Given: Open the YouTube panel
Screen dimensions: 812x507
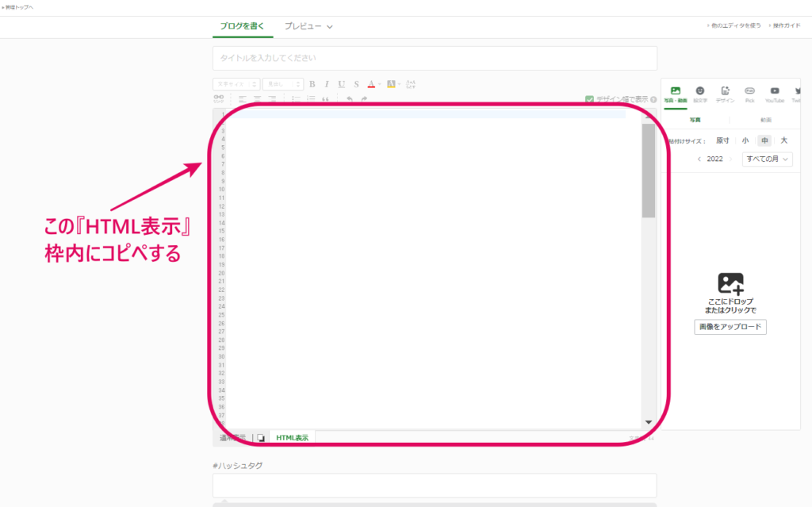Looking at the screenshot, I should (774, 94).
